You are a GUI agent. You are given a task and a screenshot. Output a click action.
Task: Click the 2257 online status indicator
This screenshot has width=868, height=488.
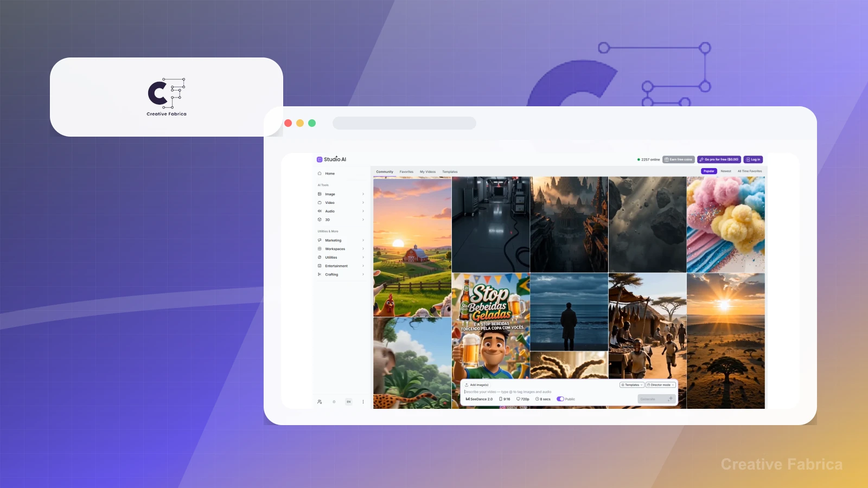point(649,159)
